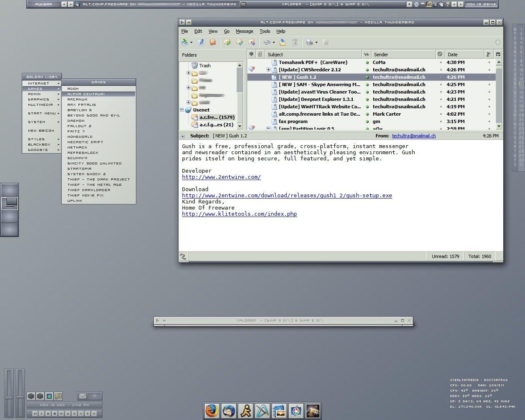Click the play button in media controls
This screenshot has height=420, width=525.
tap(41, 413)
